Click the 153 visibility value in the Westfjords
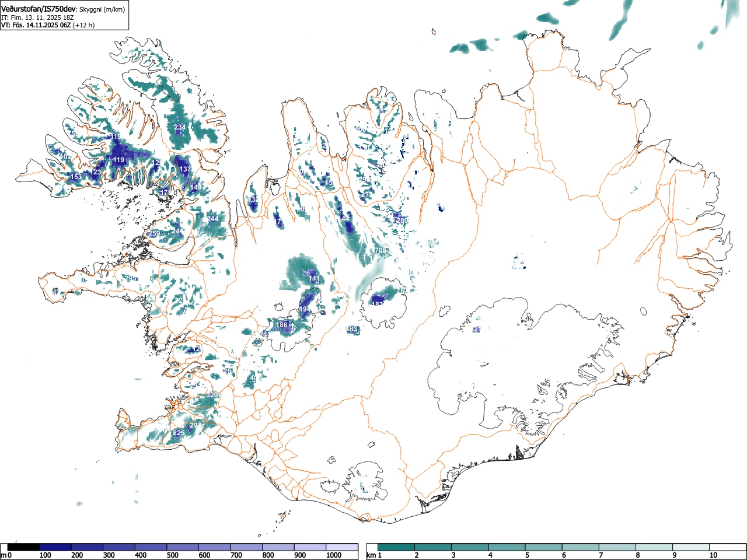Image resolution: width=747 pixels, height=560 pixels. tap(76, 177)
